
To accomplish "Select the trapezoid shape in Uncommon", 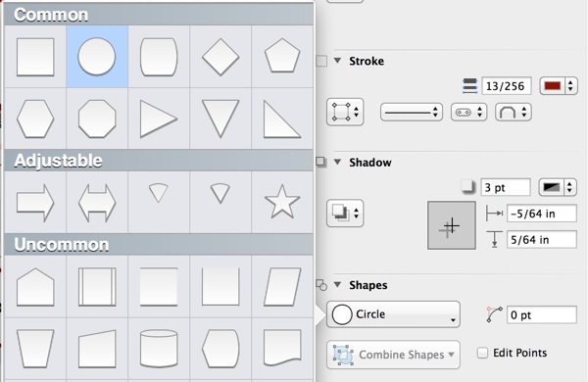I will (x=35, y=349).
